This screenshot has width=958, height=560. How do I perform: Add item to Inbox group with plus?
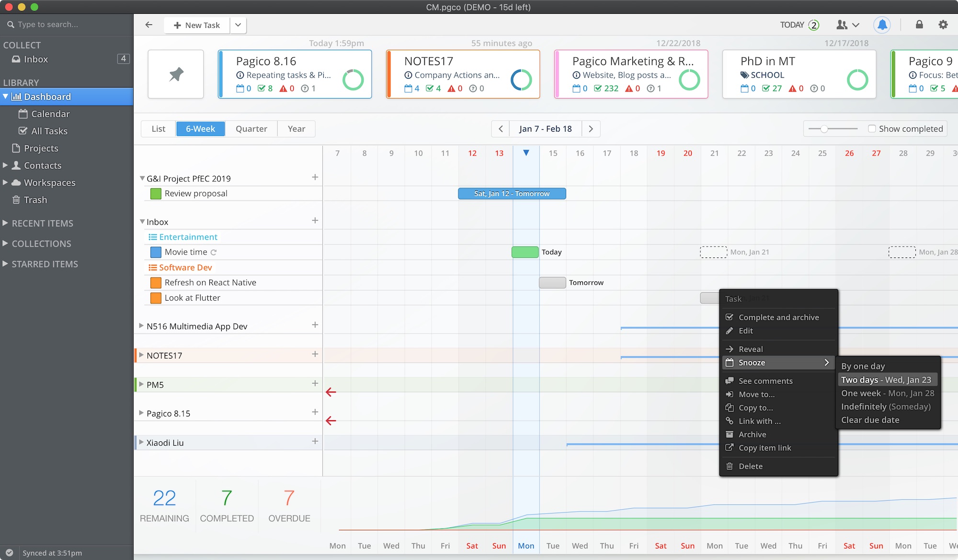point(315,221)
